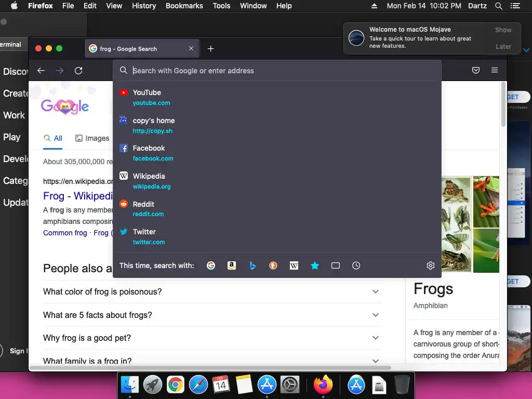Click the horizontal scrollbar at window bottom
The image size is (532, 399).
click(x=210, y=367)
